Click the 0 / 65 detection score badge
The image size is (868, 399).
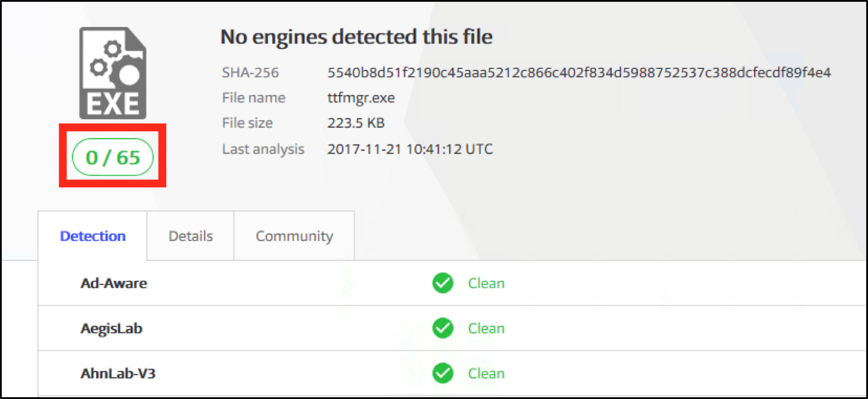pos(113,157)
